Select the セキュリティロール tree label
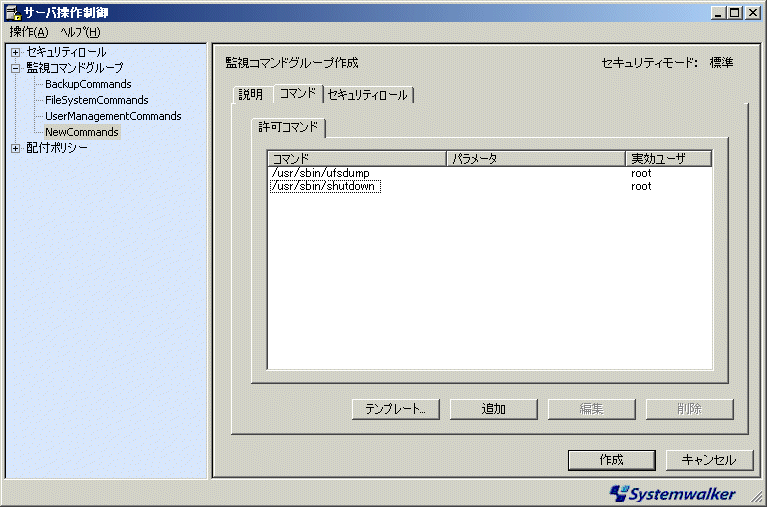This screenshot has width=767, height=507. tap(67, 52)
